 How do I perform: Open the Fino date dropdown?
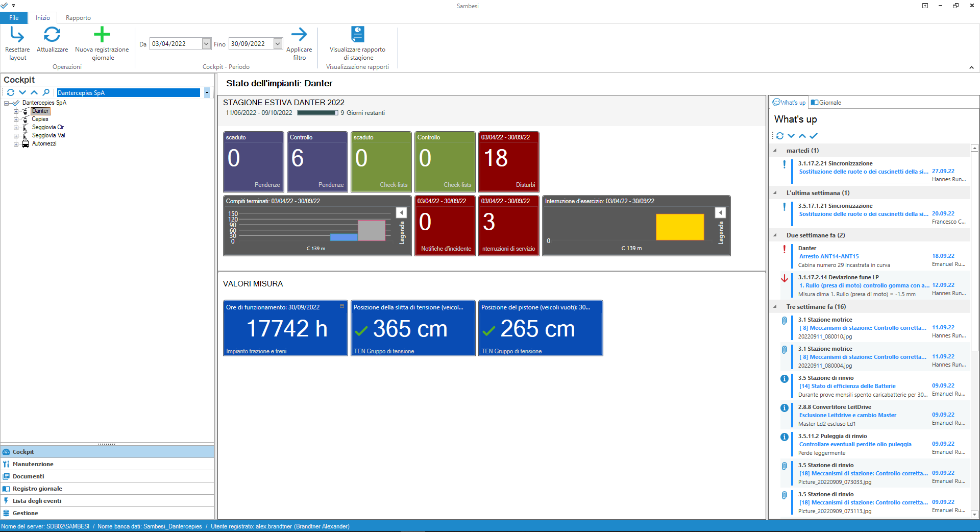[x=278, y=44]
